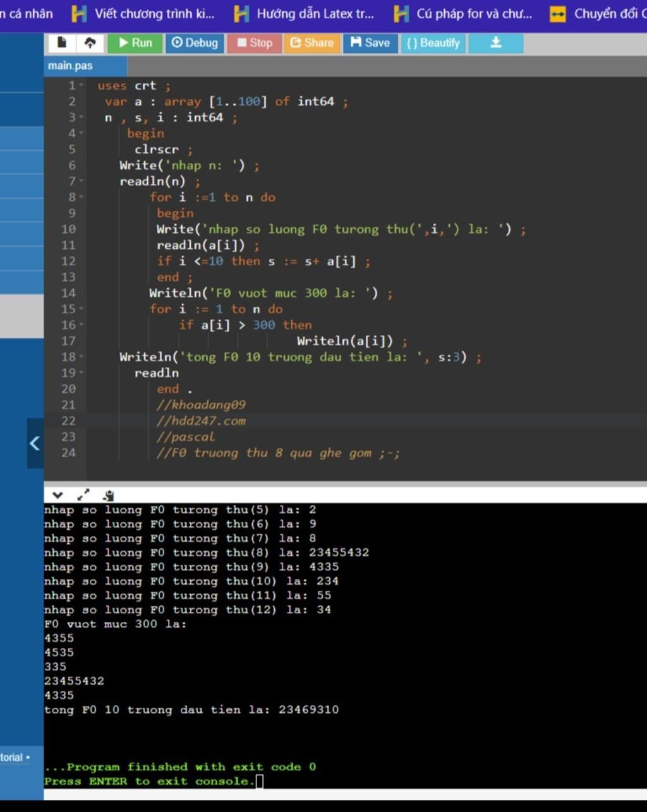Fold the for loop at line 8

pos(81,197)
